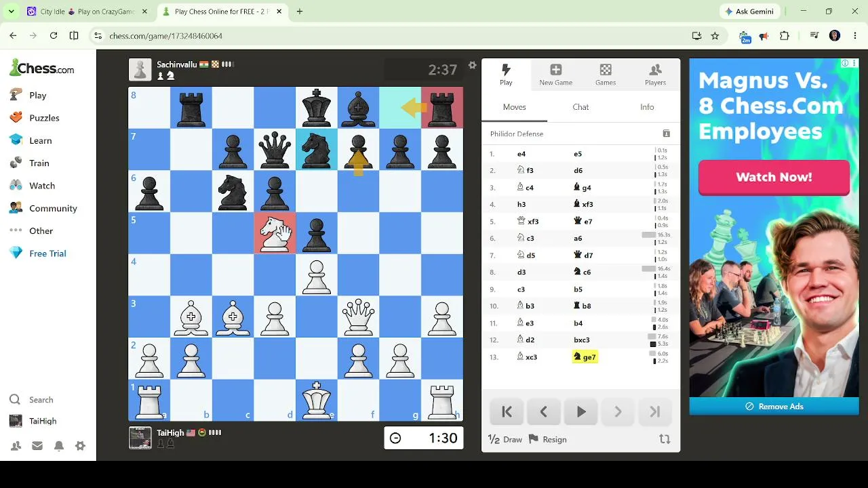This screenshot has width=868, height=488.
Task: Bookmark this page with the star icon
Action: pos(715,36)
